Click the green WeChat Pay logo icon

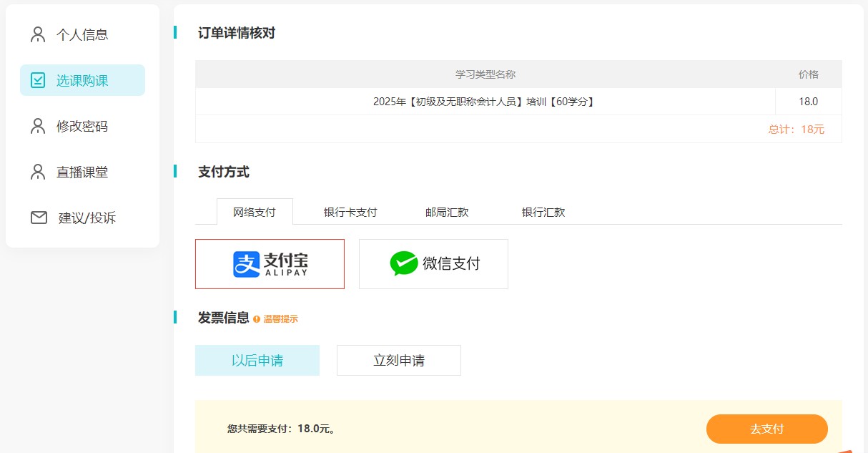[403, 263]
